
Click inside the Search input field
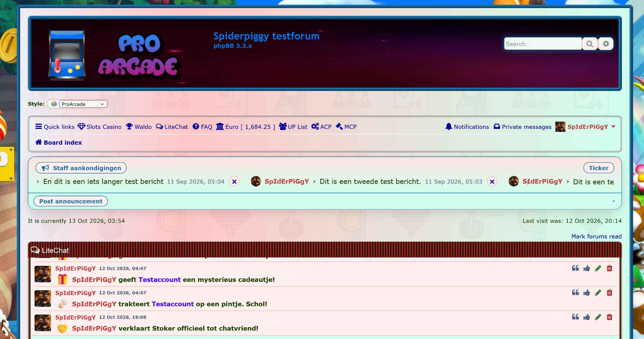tap(543, 44)
